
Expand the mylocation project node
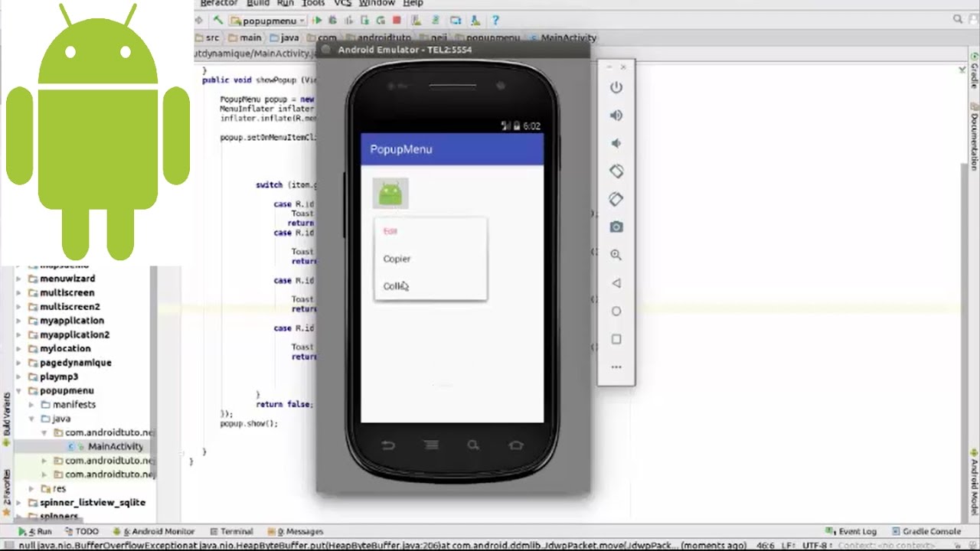pos(19,348)
